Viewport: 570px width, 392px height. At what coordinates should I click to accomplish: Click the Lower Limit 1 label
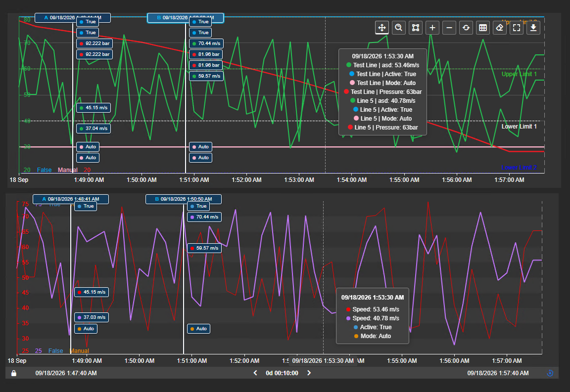pyautogui.click(x=519, y=127)
